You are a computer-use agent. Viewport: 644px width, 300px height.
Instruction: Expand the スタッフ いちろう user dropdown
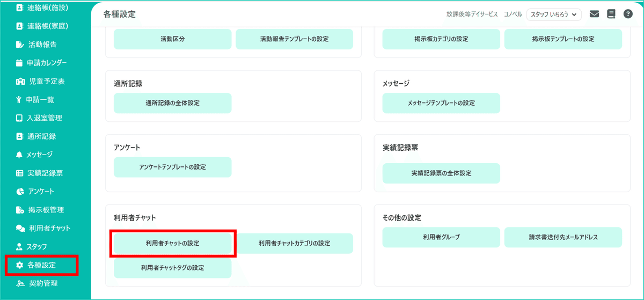554,14
